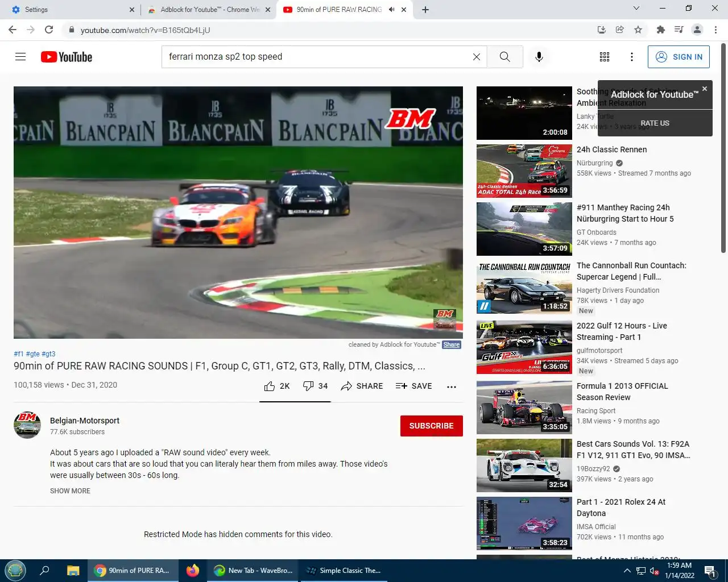This screenshot has height=582, width=728.
Task: Open The Cannonball Run Countach thumbnail
Action: [524, 287]
